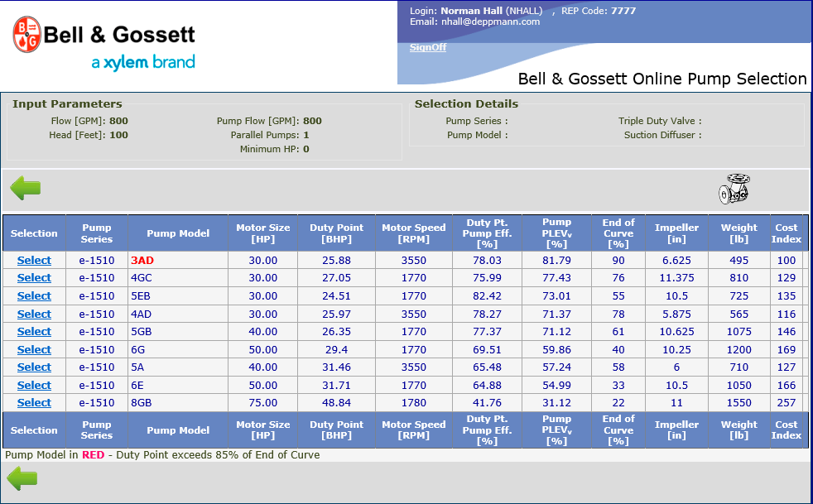Click the bottom Cost Index header

[x=786, y=430]
